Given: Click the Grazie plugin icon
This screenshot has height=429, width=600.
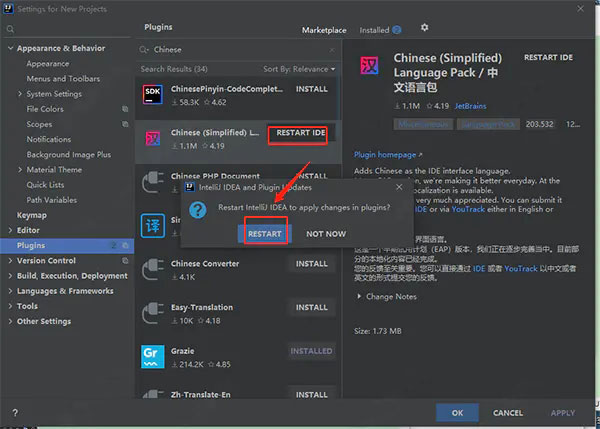Looking at the screenshot, I should coord(153,357).
